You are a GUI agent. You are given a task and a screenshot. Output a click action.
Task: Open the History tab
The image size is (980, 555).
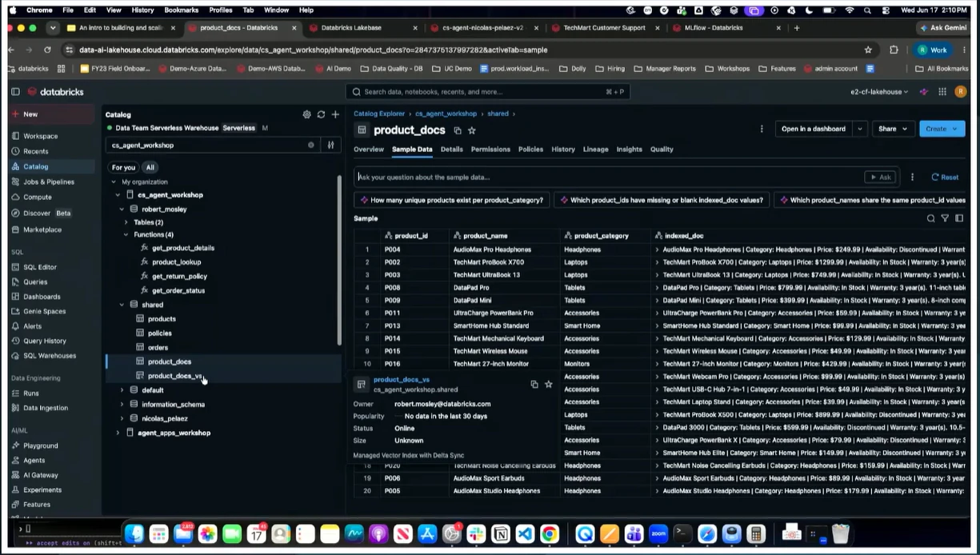click(x=563, y=150)
